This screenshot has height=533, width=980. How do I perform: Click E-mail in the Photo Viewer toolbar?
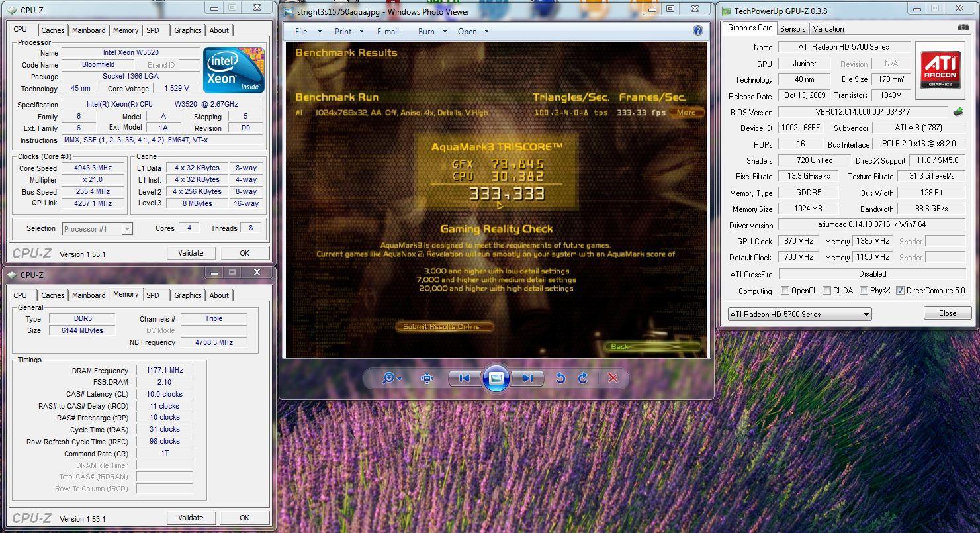pos(388,31)
